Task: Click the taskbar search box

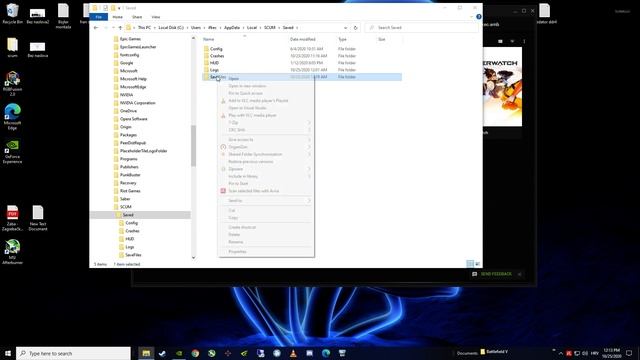Action: click(73, 353)
